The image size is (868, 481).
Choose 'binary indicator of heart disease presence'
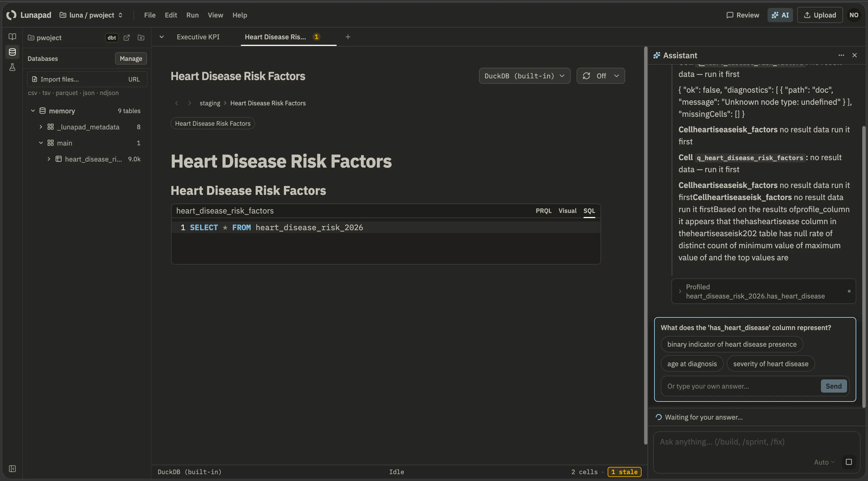732,344
